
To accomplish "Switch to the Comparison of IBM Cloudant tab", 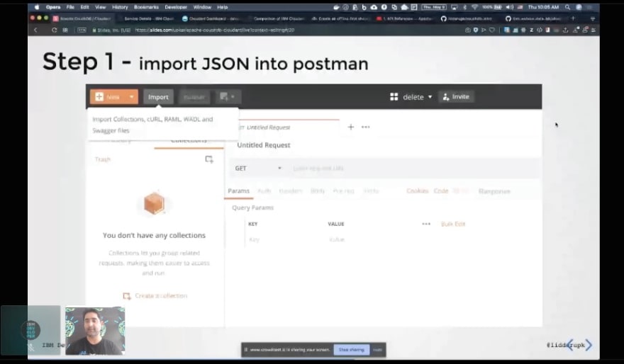I will tap(276, 18).
